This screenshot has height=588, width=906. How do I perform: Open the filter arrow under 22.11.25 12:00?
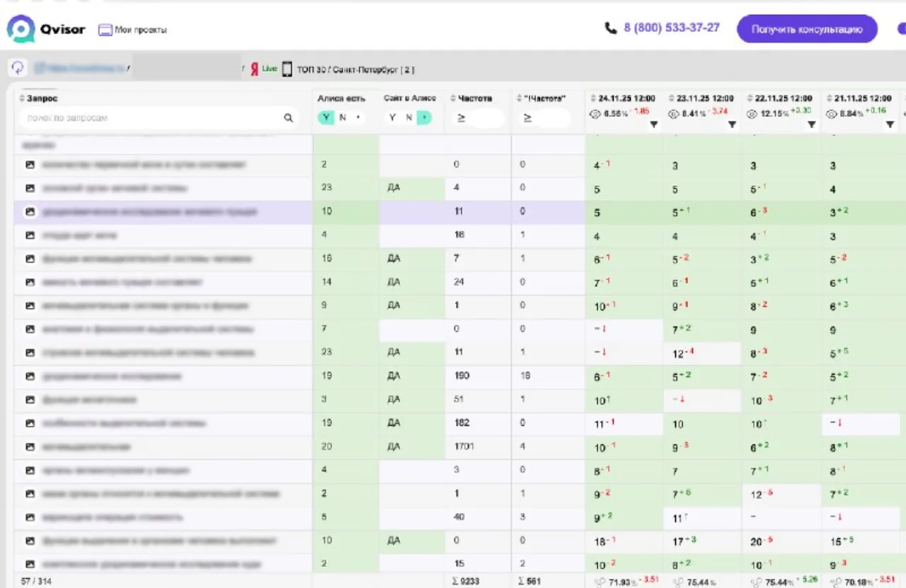(811, 125)
